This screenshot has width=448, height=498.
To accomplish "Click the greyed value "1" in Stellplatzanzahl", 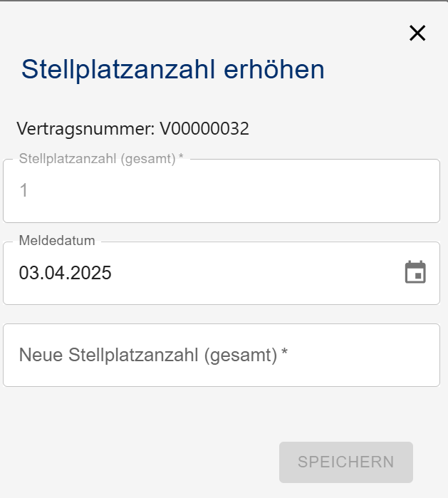I will pos(24,190).
